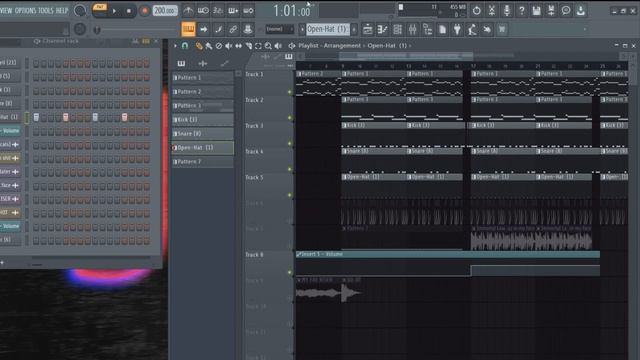Select the Slip tool in Playlist

point(238,46)
